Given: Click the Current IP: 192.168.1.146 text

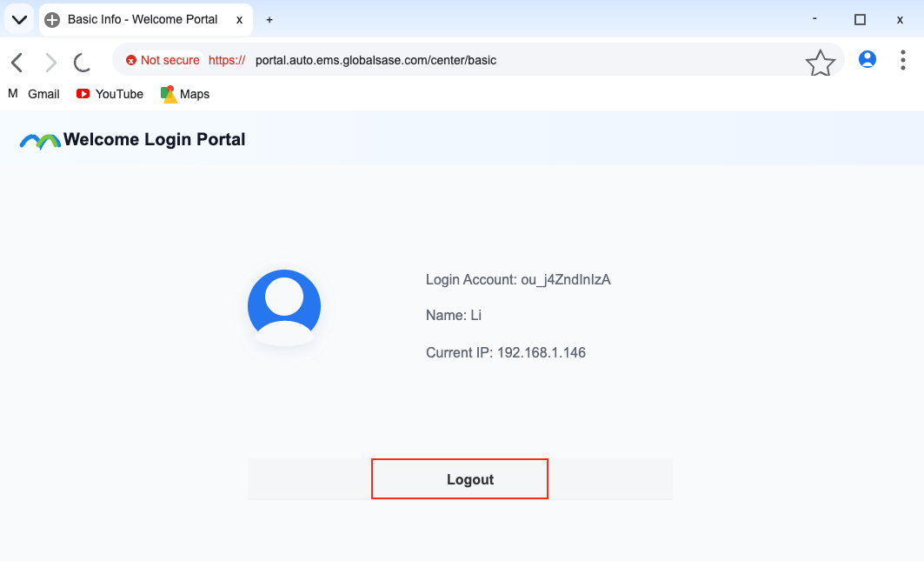Looking at the screenshot, I should click(x=506, y=353).
